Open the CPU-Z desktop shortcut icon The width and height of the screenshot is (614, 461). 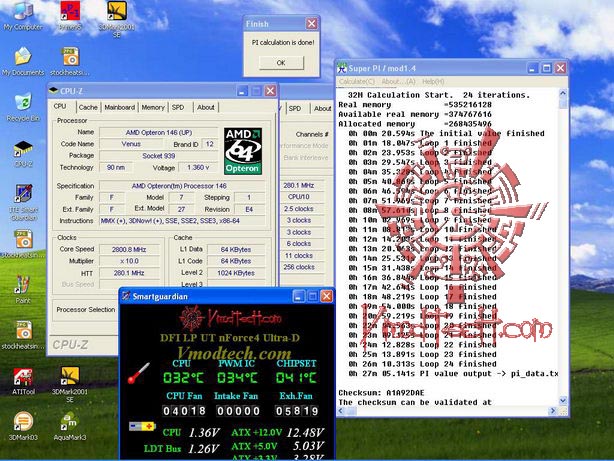23,154
